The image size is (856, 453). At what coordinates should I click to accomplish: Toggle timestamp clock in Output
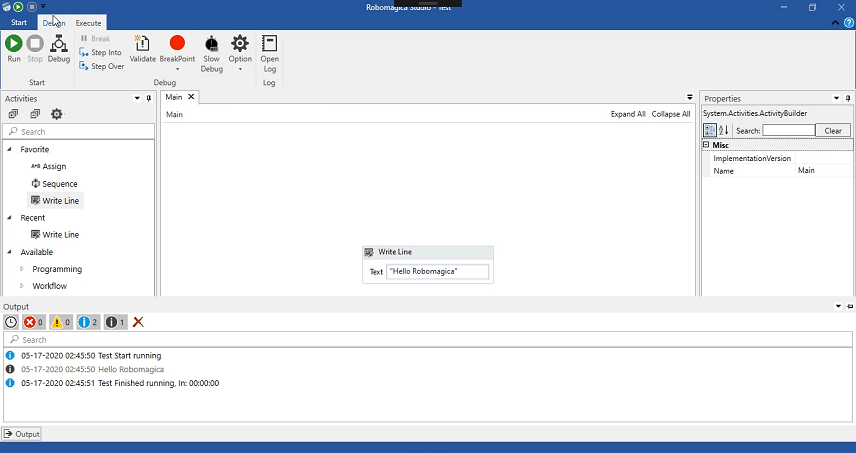coord(11,322)
